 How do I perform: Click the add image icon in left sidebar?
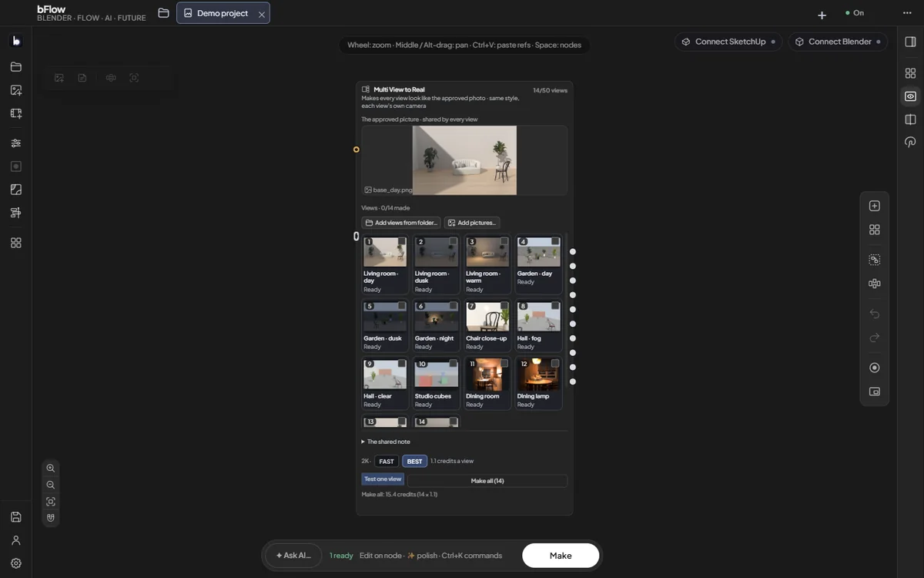[x=15, y=90]
